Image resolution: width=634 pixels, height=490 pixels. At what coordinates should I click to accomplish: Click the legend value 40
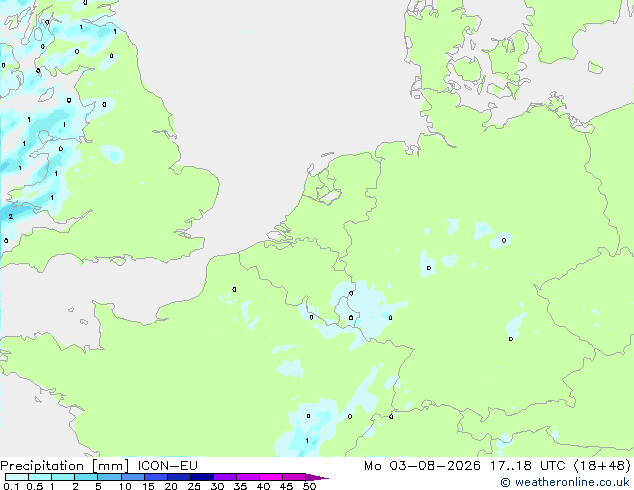[263, 486]
